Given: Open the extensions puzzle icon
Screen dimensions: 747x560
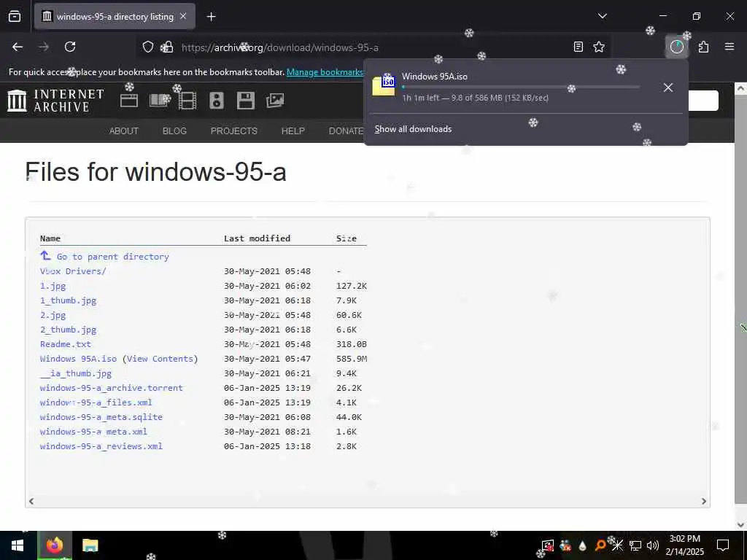Looking at the screenshot, I should (703, 47).
